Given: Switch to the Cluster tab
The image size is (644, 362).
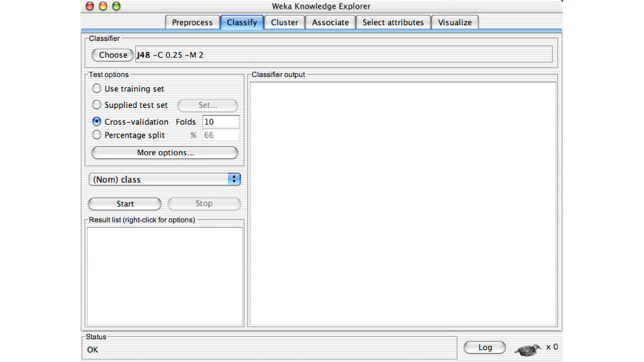Looking at the screenshot, I should click(284, 22).
